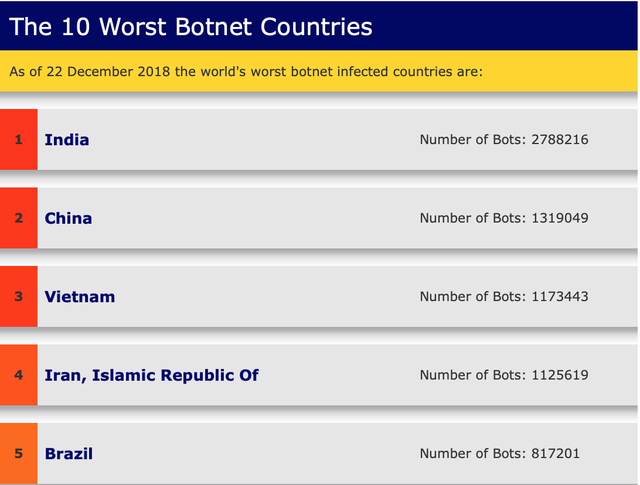Screen dimensions: 640x485
Task: Click the rank 2 badge beside China
Action: coord(18,218)
